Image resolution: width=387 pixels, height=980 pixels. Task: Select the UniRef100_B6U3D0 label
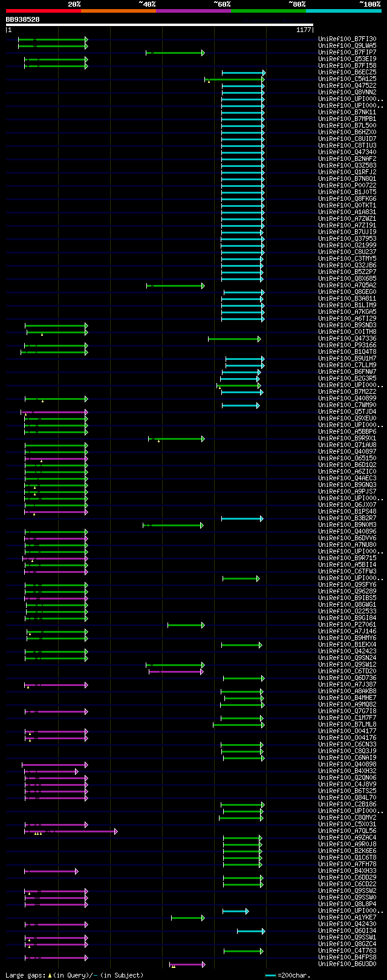pos(347,964)
